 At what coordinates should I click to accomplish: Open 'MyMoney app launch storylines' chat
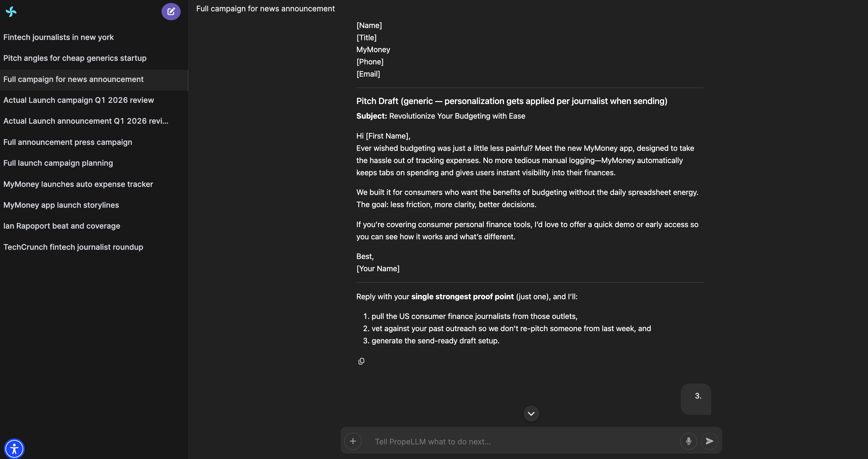pos(61,205)
